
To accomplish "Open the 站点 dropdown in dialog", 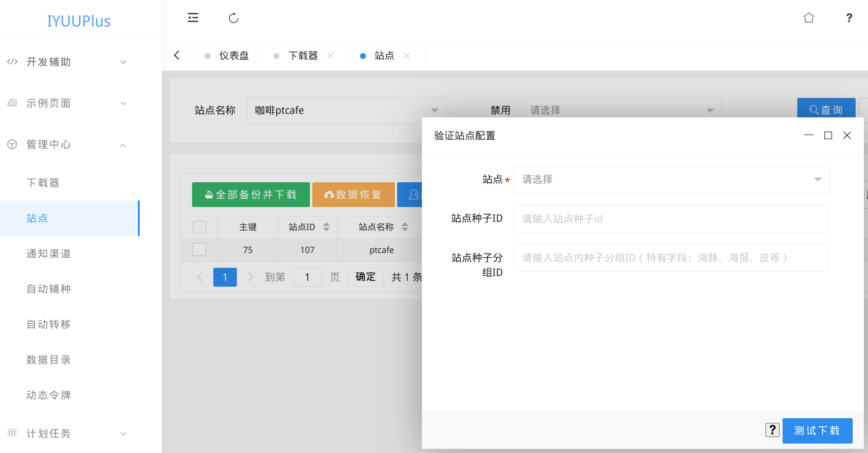I will click(x=672, y=179).
